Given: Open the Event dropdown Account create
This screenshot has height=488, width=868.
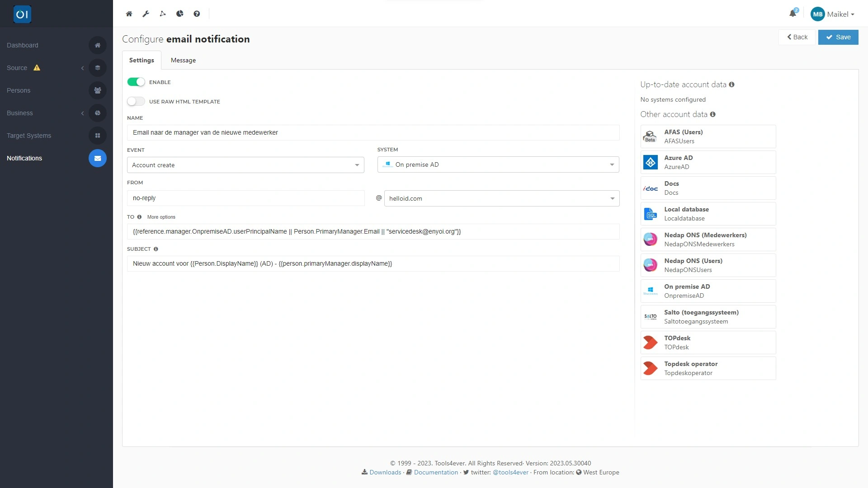Looking at the screenshot, I should coord(245,165).
